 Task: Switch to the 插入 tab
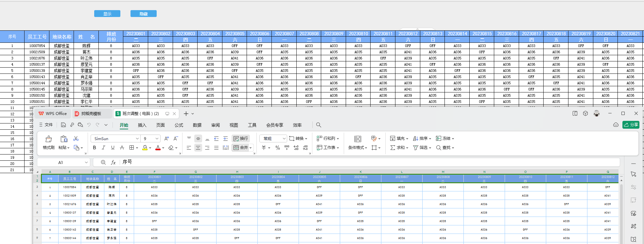coord(142,125)
